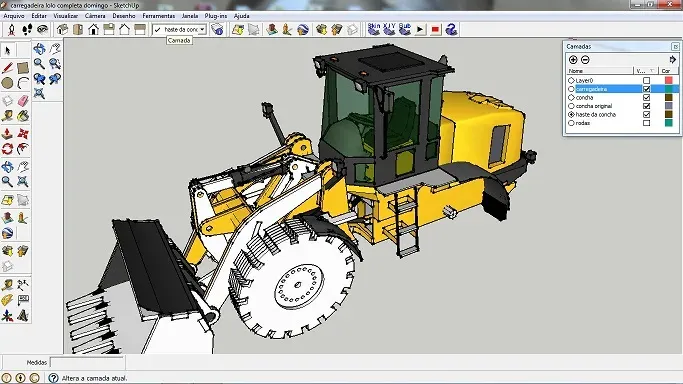
Task: Click Zoom magnifier in camera toolbar
Action: pyautogui.click(x=39, y=64)
